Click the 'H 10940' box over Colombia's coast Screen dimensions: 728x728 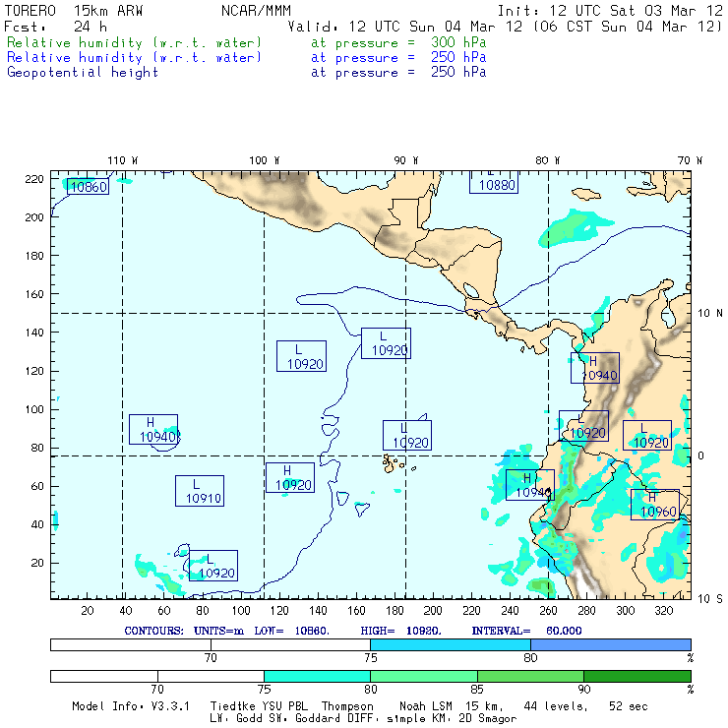point(595,368)
